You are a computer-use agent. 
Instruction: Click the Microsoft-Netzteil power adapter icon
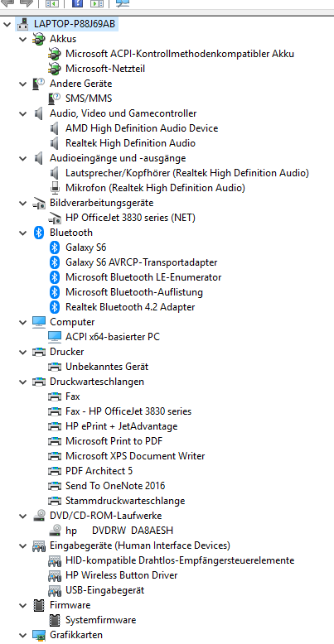pos(55,69)
